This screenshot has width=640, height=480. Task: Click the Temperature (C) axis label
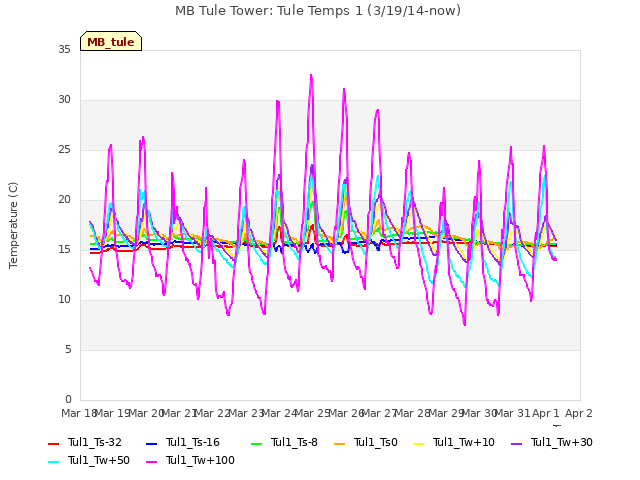pos(13,225)
